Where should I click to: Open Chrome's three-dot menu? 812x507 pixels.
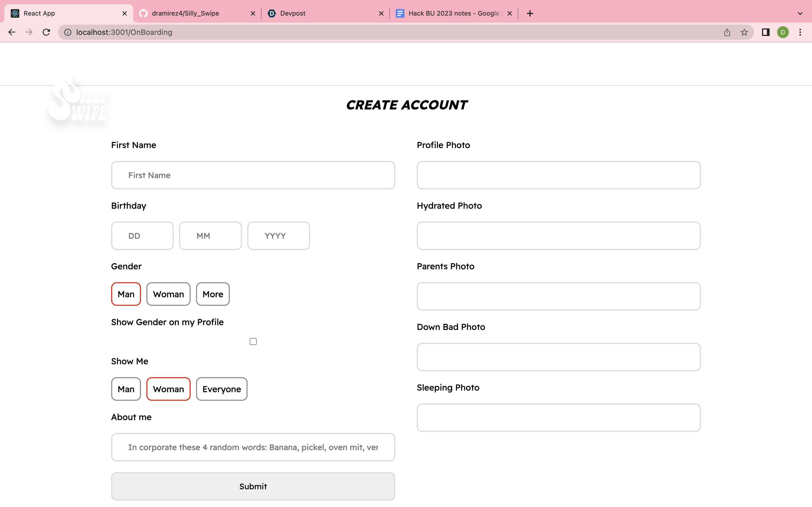[x=800, y=32]
